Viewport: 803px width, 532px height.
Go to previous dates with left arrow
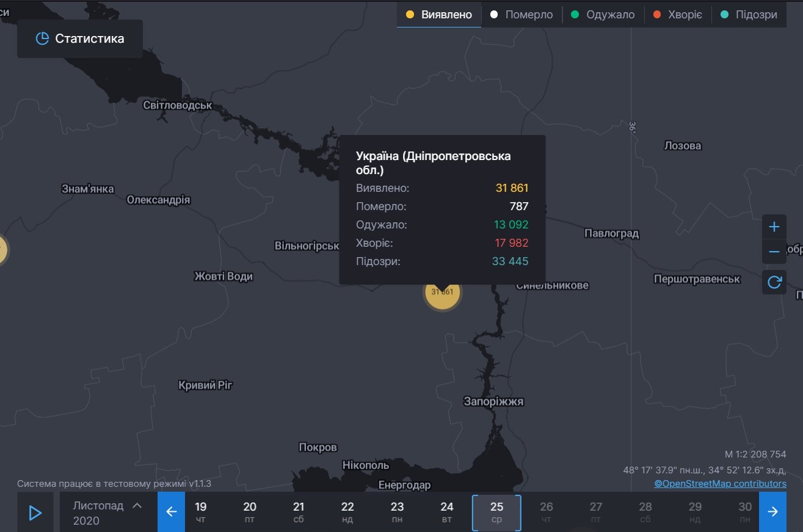[171, 512]
